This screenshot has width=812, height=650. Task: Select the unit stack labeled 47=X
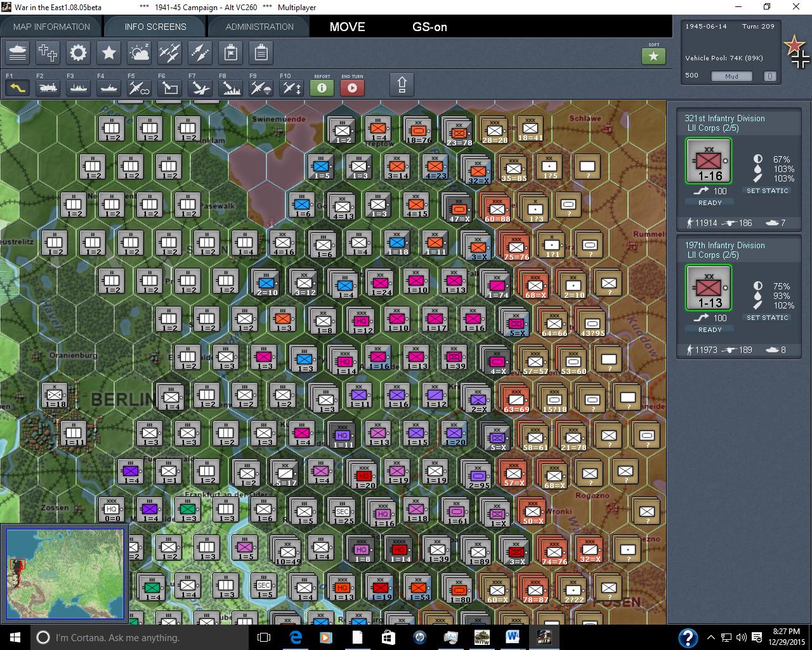tap(458, 208)
